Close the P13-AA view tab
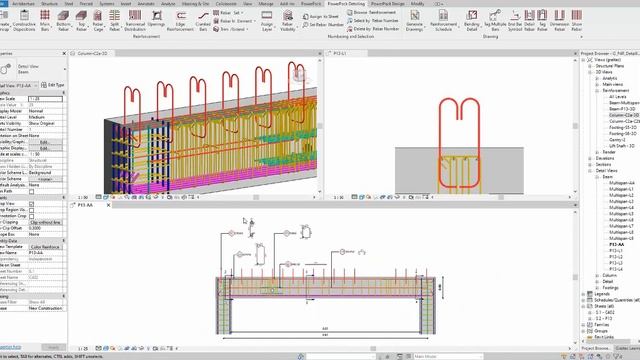Image resolution: width=640 pixels, height=360 pixels. click(x=109, y=205)
